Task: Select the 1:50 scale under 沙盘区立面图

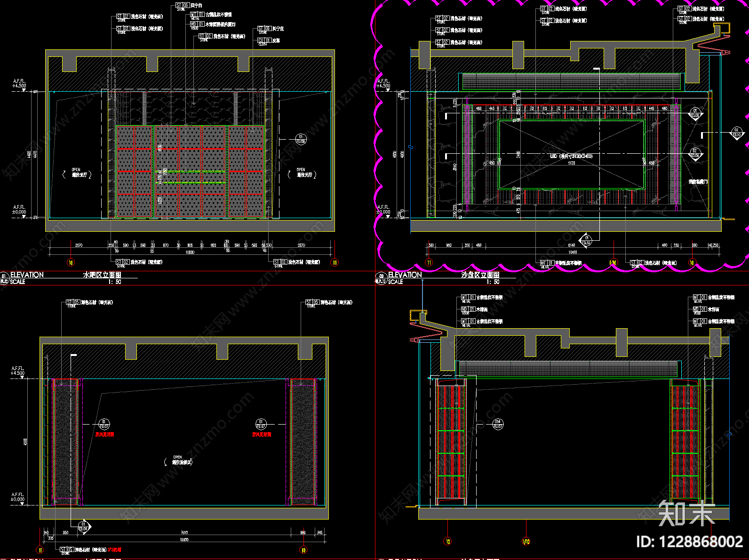Action: click(493, 282)
